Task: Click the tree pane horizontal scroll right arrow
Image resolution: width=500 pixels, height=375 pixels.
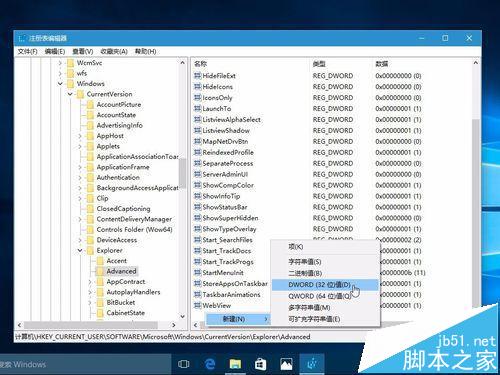Action: click(174, 325)
